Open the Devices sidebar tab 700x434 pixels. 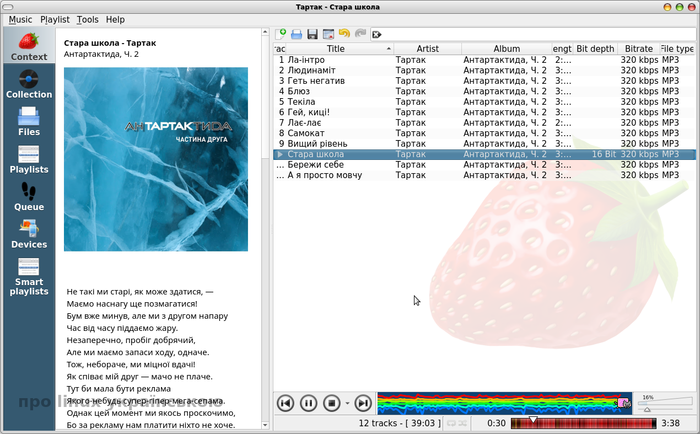pyautogui.click(x=29, y=234)
